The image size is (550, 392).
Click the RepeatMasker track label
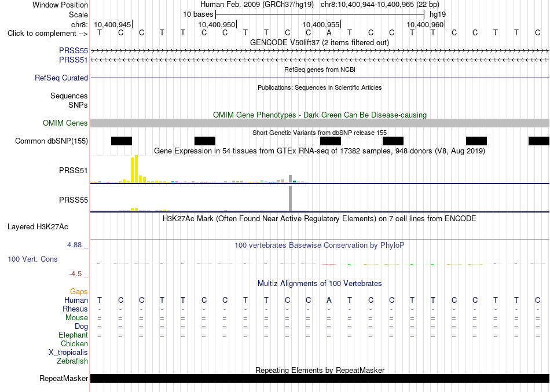[x=64, y=378]
